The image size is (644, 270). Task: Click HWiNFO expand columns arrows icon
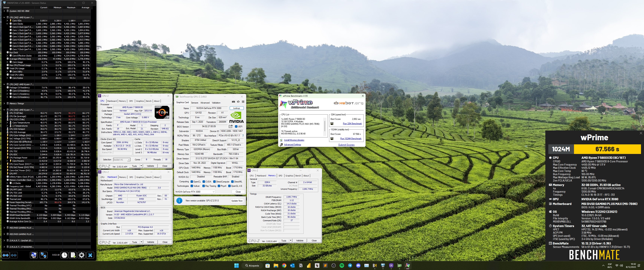pyautogui.click(x=5, y=255)
